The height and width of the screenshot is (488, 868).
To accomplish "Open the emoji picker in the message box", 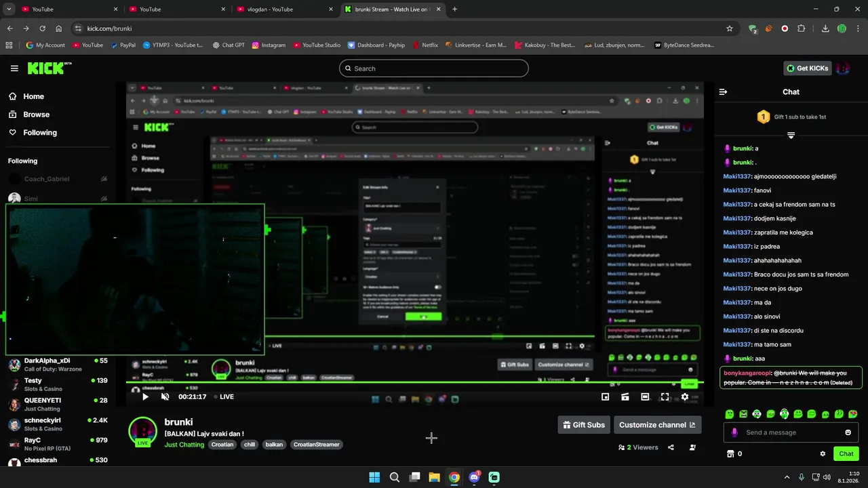I will coord(848,432).
